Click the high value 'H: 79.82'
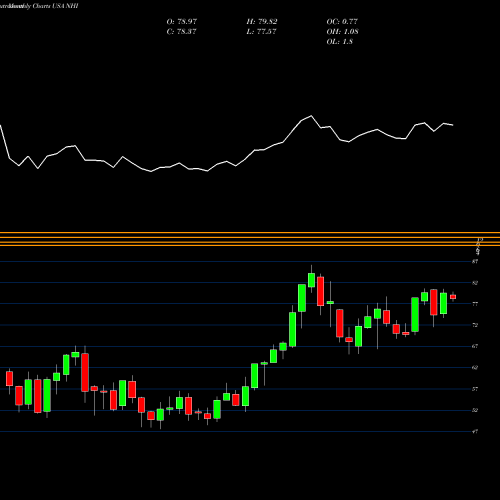Screen dimensions: 500x500 point(262,22)
